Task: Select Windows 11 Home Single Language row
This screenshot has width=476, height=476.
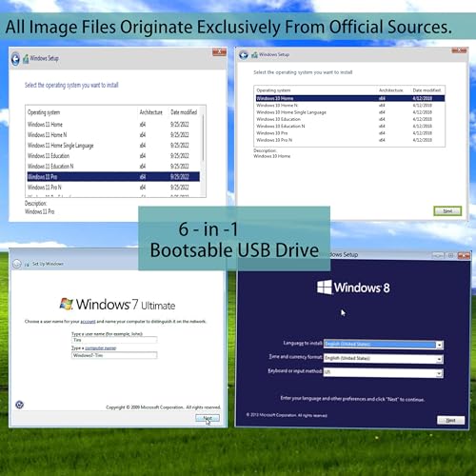Action: click(x=113, y=146)
